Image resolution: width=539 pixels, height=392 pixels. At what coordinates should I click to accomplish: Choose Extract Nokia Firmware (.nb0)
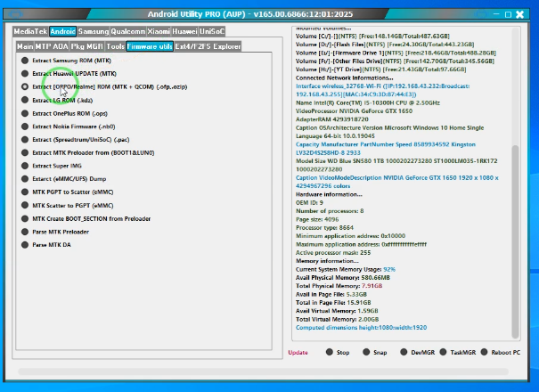(68, 127)
